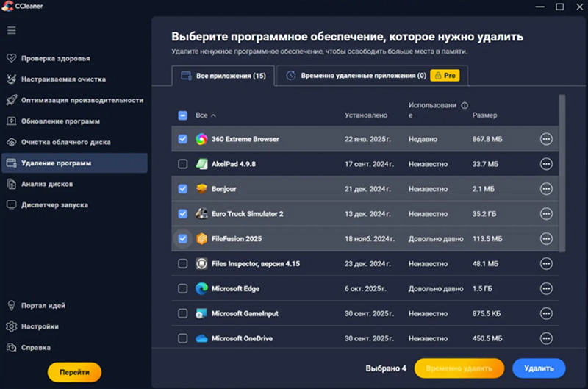This screenshot has width=588, height=389.
Task: Click the yellow Перейти button
Action: click(x=74, y=372)
